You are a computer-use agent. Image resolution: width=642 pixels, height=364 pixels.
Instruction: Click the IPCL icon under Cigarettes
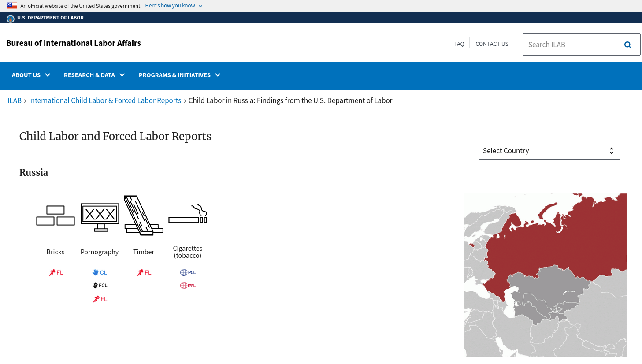pyautogui.click(x=188, y=272)
